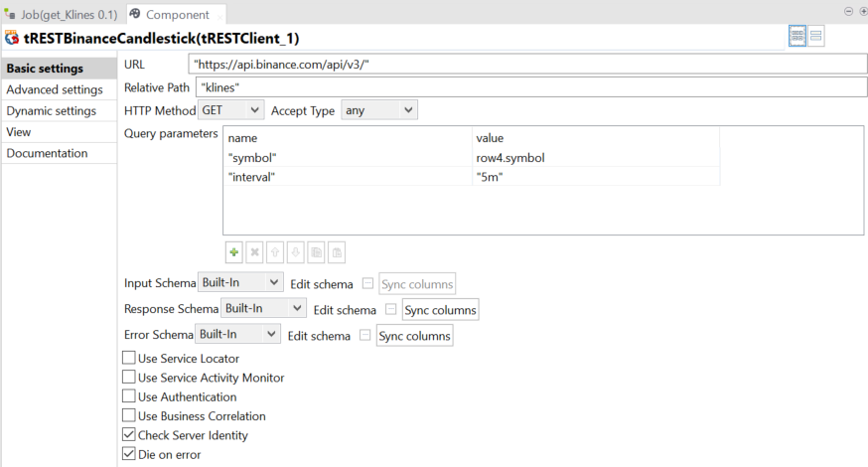This screenshot has width=868, height=467.
Task: Open the Input Schema type dropdown
Action: coord(240,282)
